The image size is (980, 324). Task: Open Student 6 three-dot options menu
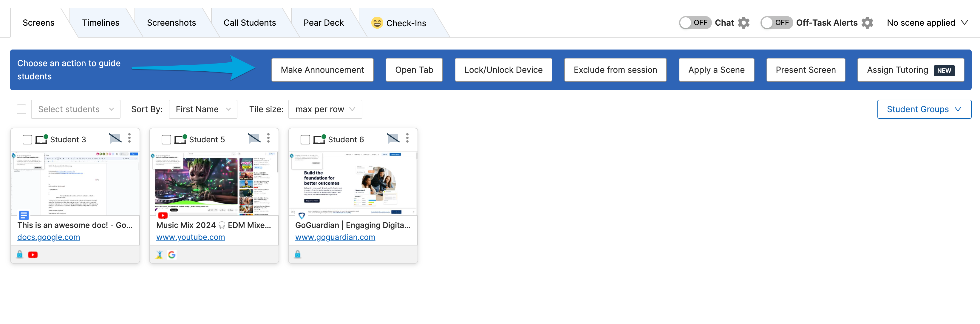(407, 138)
